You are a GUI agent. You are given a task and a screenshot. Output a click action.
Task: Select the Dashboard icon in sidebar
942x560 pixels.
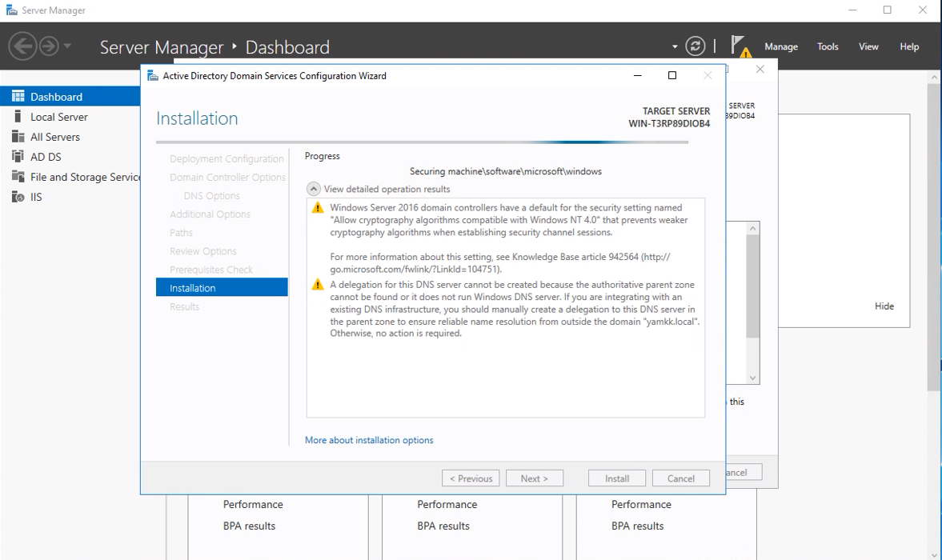click(18, 96)
